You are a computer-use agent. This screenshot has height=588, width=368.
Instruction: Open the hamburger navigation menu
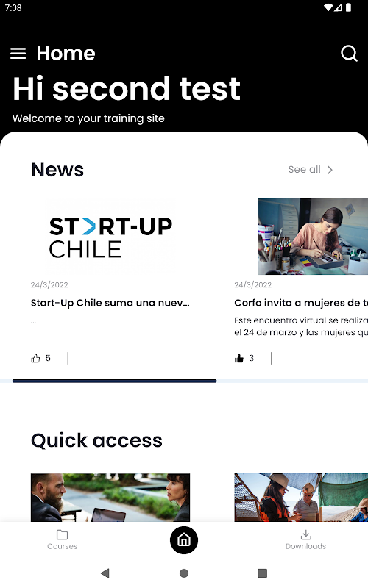point(18,54)
